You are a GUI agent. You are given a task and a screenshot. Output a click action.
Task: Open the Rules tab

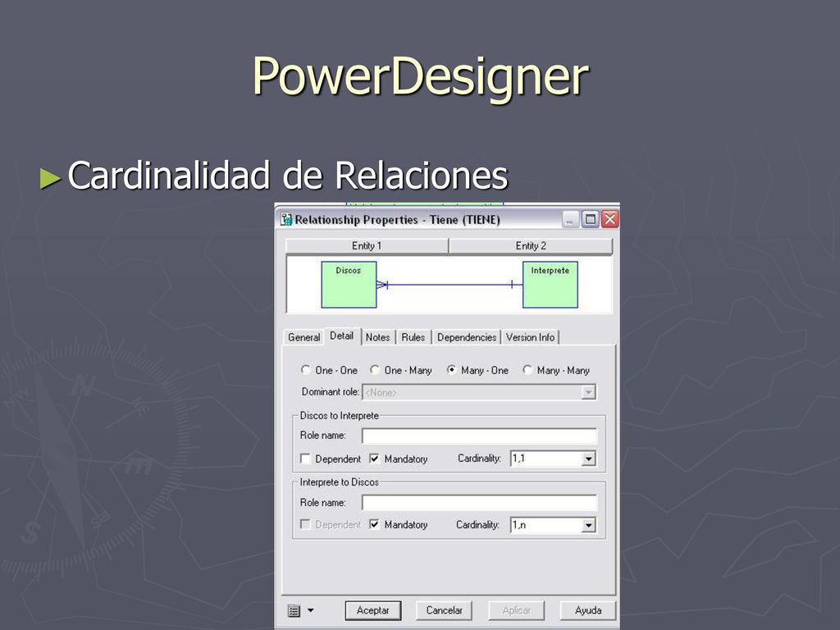click(x=413, y=337)
